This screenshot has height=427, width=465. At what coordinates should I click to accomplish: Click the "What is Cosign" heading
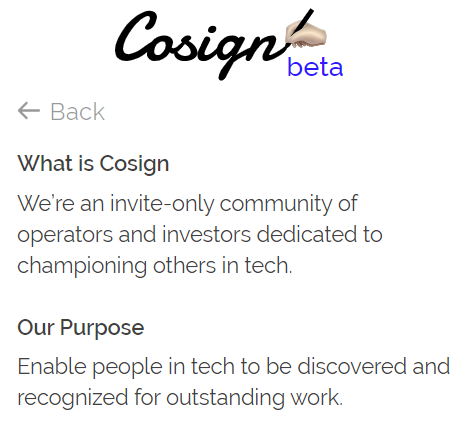(x=93, y=164)
